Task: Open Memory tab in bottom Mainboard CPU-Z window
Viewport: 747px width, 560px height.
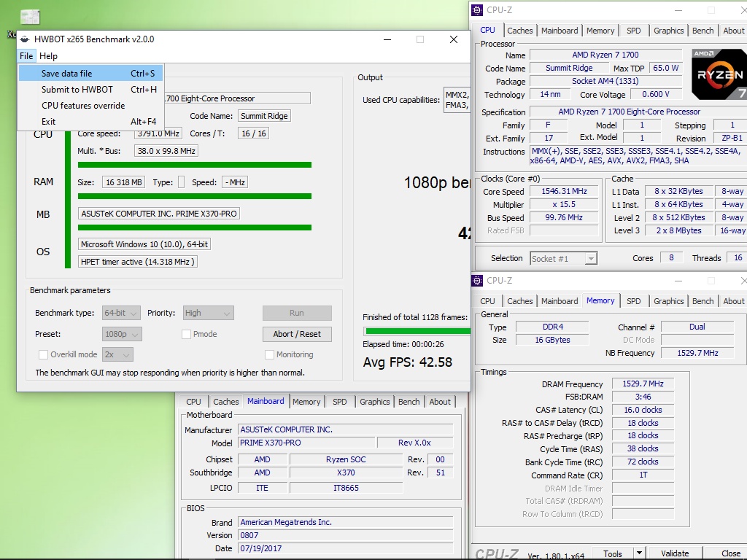Action: pos(306,402)
